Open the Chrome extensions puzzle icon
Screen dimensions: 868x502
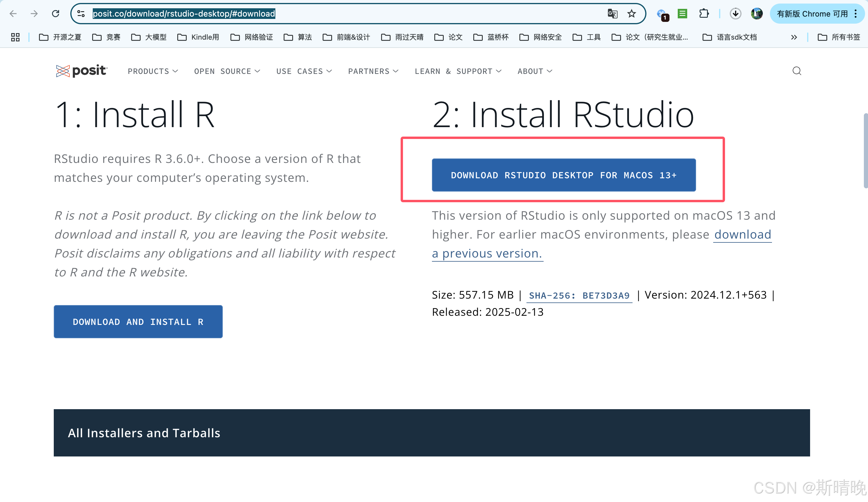tap(704, 13)
